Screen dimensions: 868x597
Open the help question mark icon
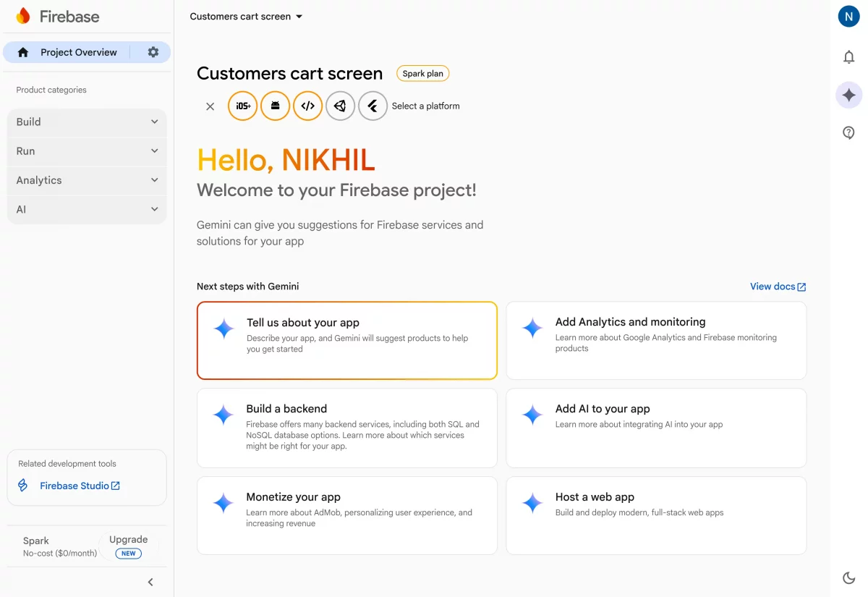pyautogui.click(x=849, y=132)
